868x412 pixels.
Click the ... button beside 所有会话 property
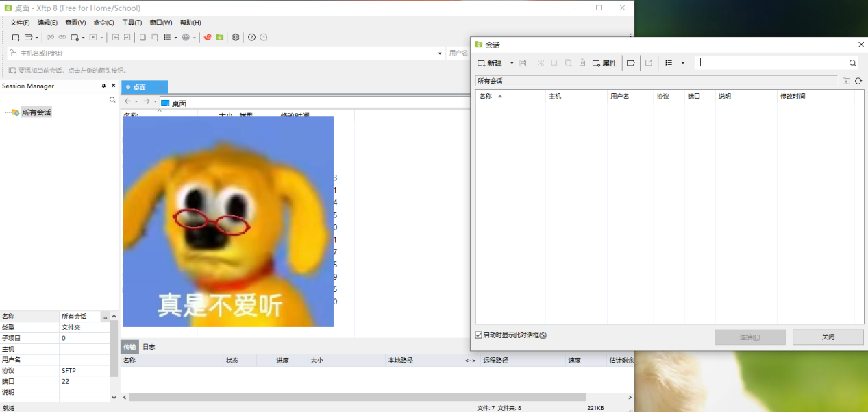pyautogui.click(x=105, y=317)
